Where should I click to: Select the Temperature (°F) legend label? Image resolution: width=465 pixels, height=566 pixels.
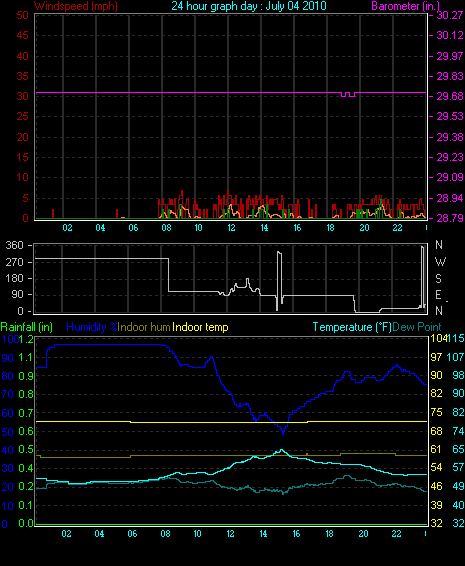tap(352, 327)
